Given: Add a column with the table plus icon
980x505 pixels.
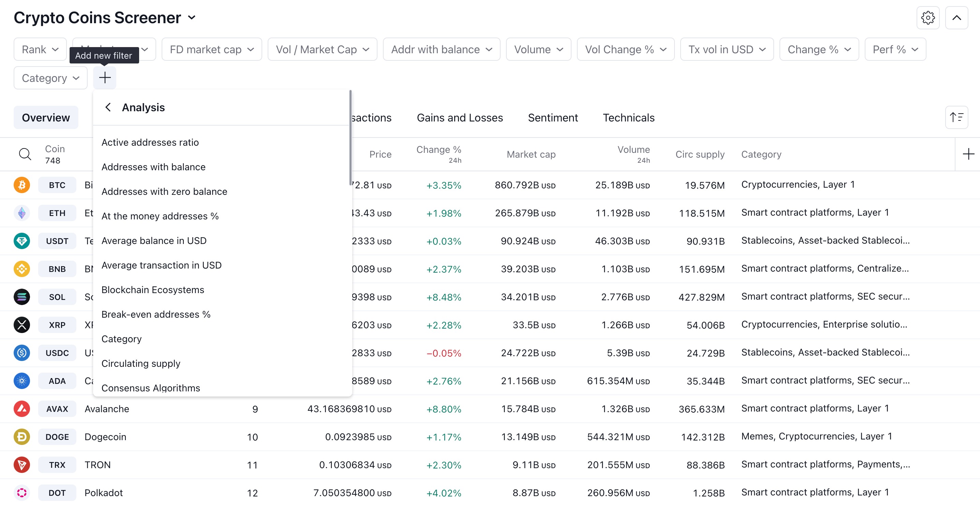Looking at the screenshot, I should (968, 154).
